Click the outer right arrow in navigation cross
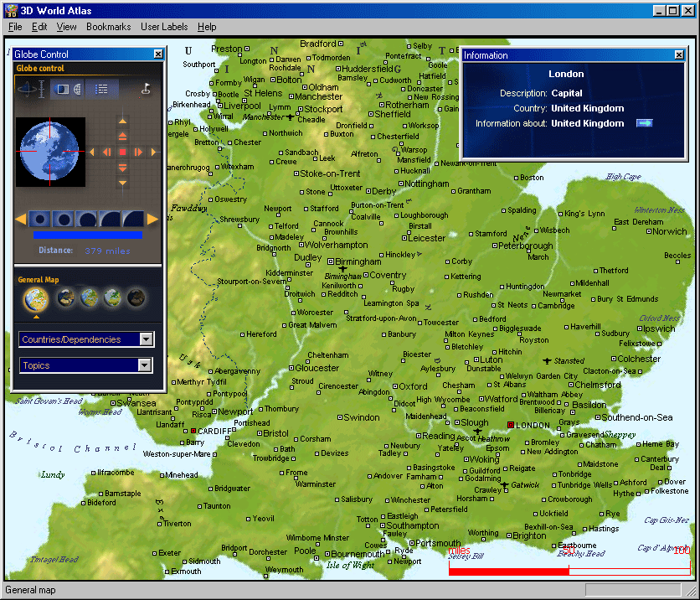This screenshot has width=700, height=600. 153,153
